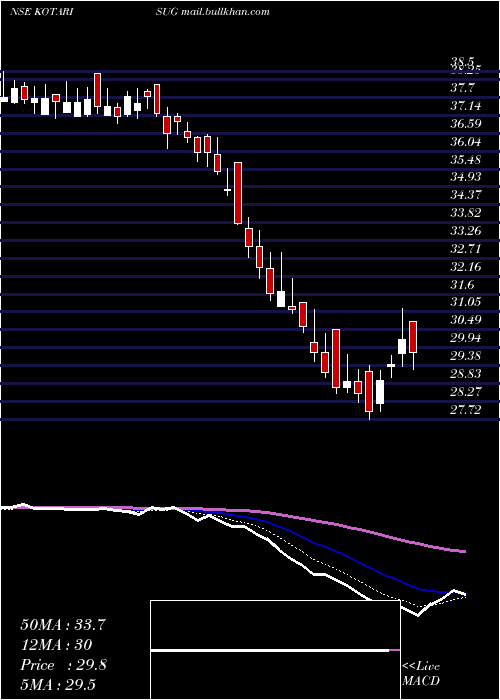The height and width of the screenshot is (700, 500).
Task: Click the 27.72 price axis label
Action: click(465, 409)
